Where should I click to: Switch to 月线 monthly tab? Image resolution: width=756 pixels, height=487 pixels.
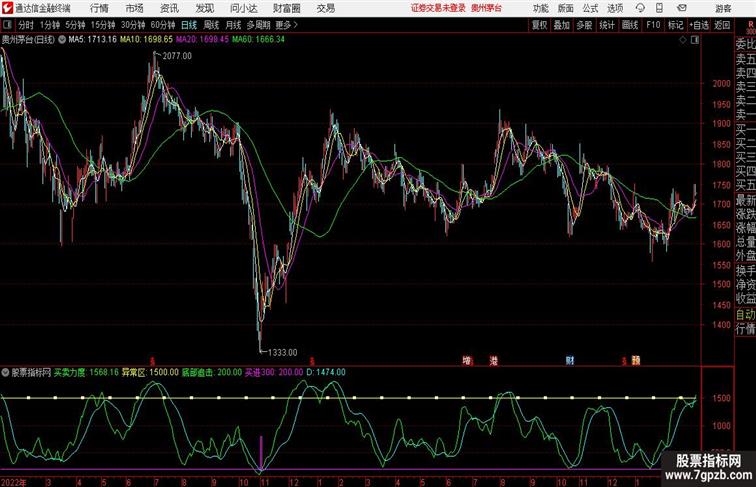click(x=233, y=25)
